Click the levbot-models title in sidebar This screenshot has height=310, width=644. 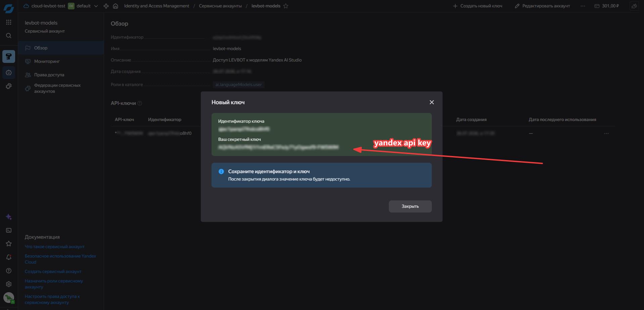pyautogui.click(x=41, y=23)
